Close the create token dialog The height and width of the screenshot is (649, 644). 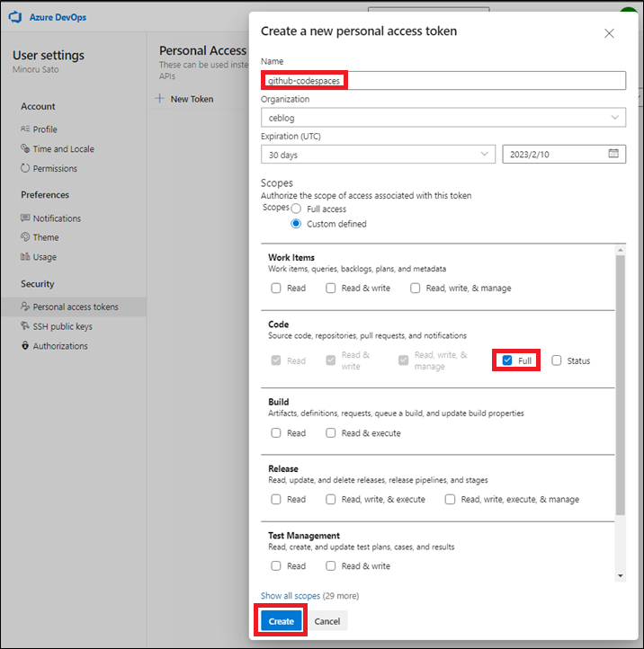(609, 33)
